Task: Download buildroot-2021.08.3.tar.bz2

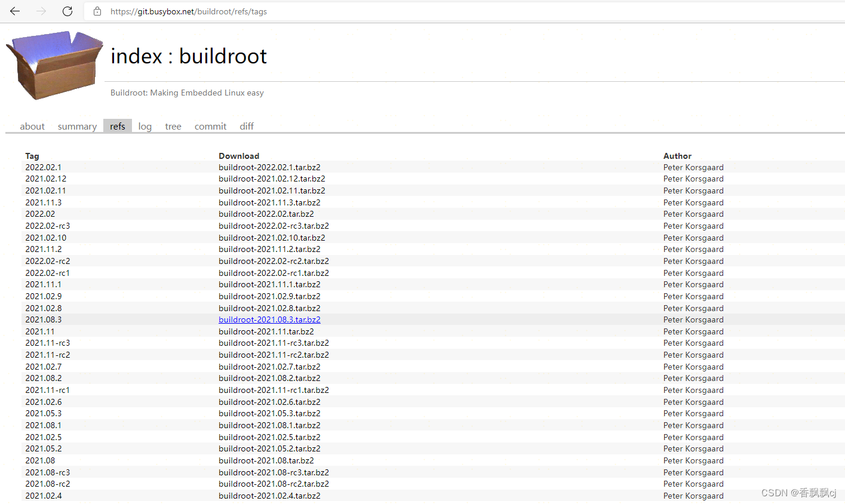Action: tap(269, 319)
